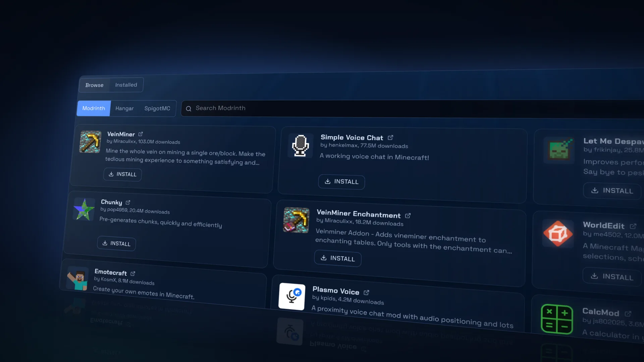Switch to the Installed tab
The width and height of the screenshot is (644, 362).
[x=126, y=85]
